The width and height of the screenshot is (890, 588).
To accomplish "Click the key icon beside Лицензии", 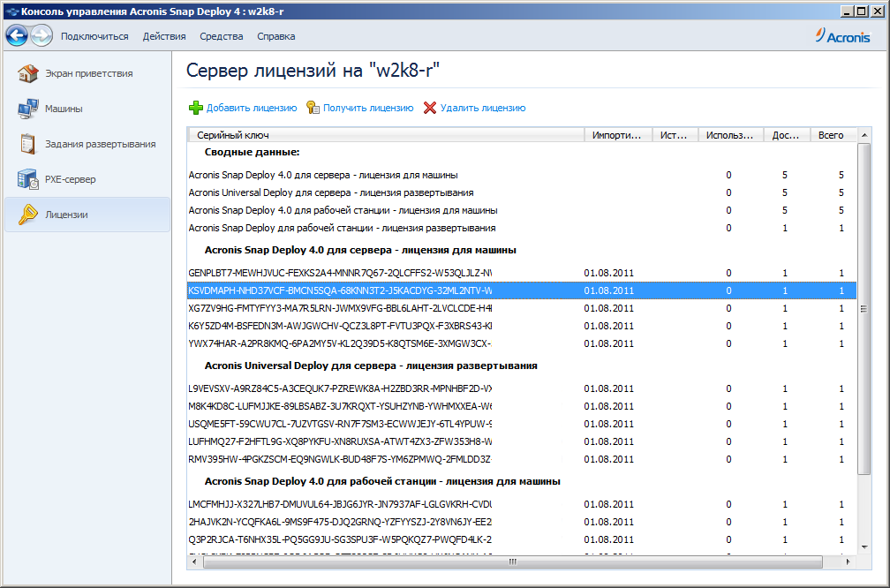I will click(27, 215).
